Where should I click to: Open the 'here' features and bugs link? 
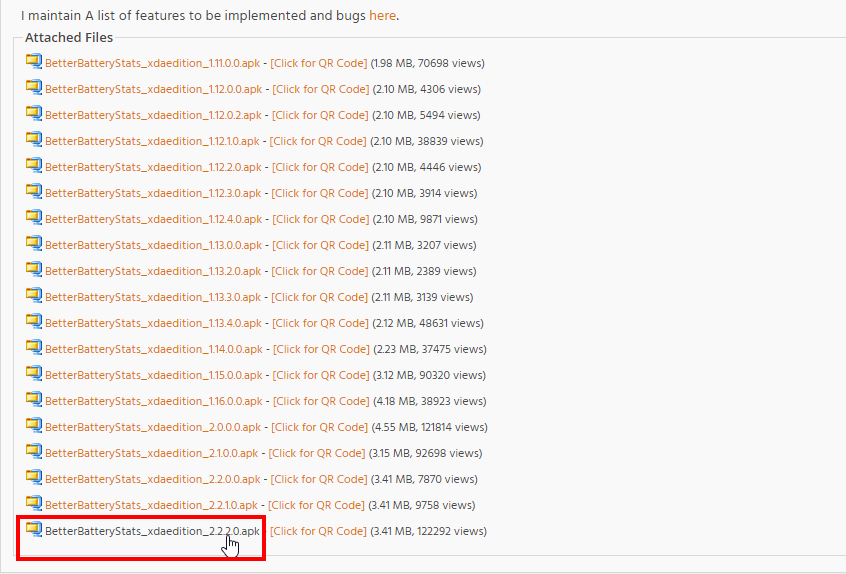[x=383, y=16]
